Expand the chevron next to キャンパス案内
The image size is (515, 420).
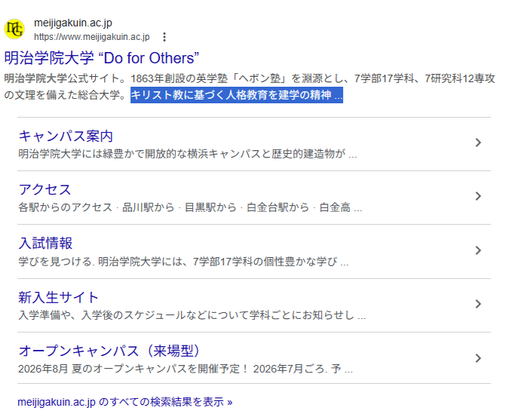pos(478,143)
